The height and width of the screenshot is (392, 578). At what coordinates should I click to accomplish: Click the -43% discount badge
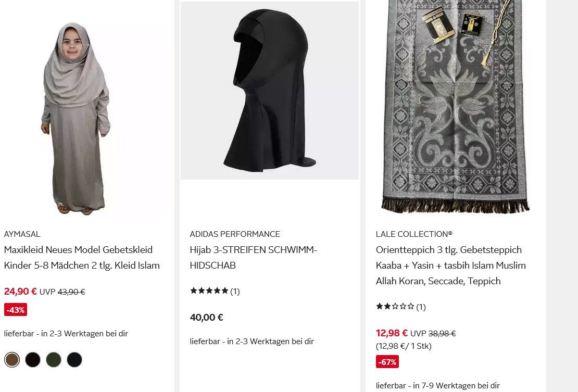tap(16, 310)
